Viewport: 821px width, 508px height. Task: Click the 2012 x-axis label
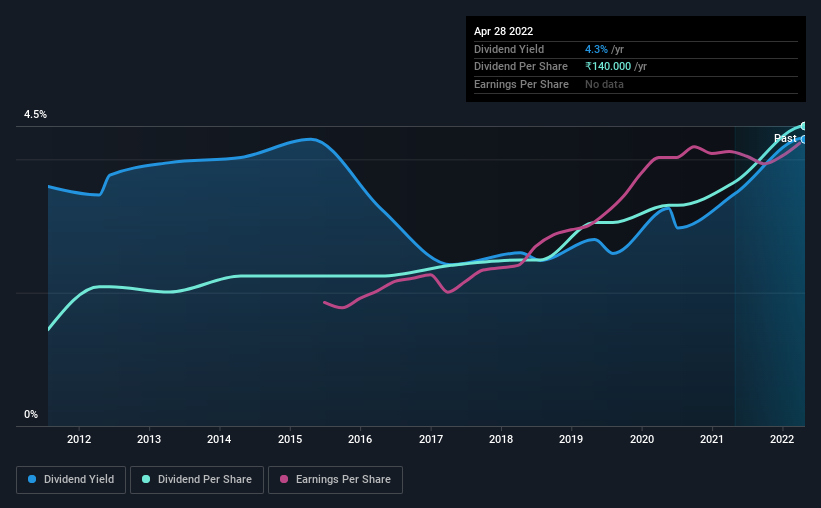79,439
